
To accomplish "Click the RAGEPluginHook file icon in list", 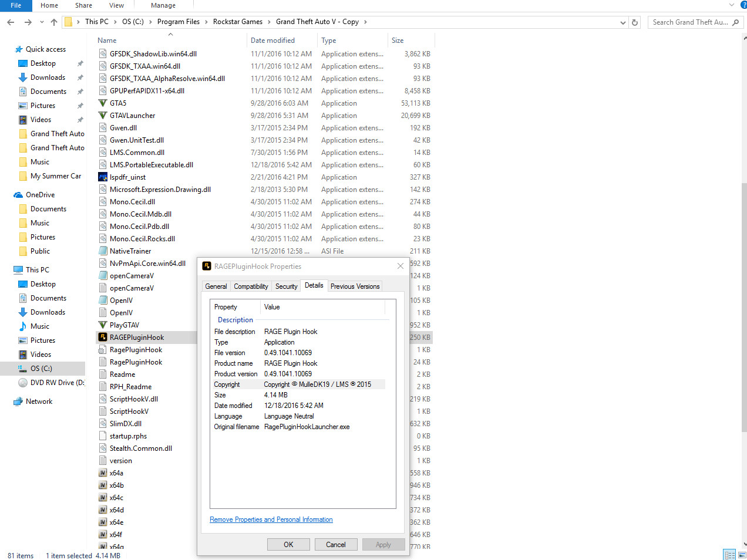I will 103,338.
